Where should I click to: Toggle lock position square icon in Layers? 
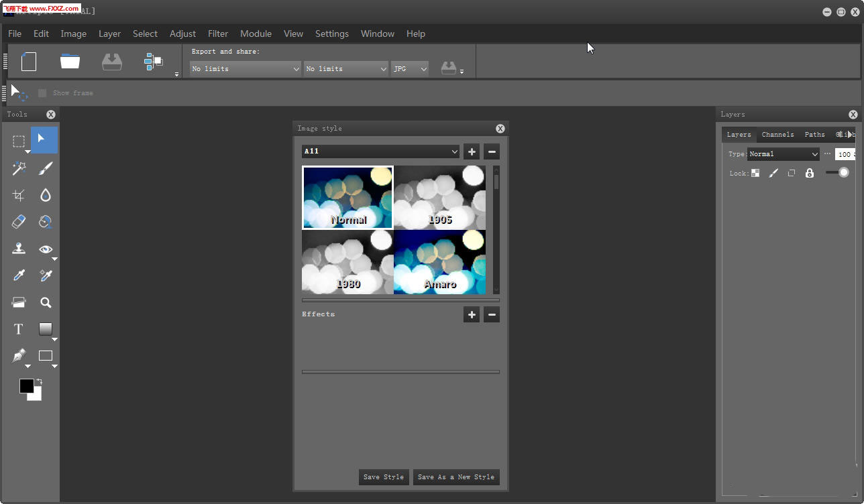click(792, 173)
